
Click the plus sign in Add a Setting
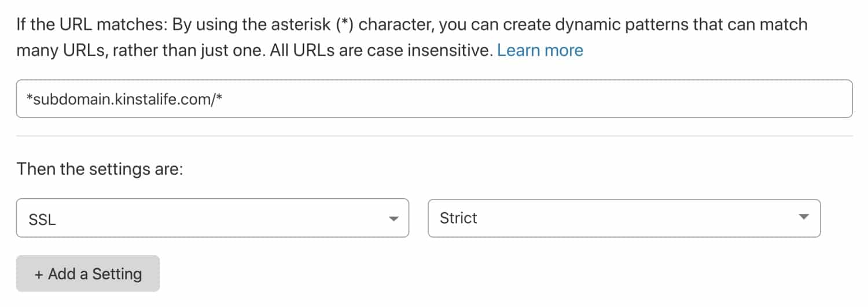click(x=39, y=274)
